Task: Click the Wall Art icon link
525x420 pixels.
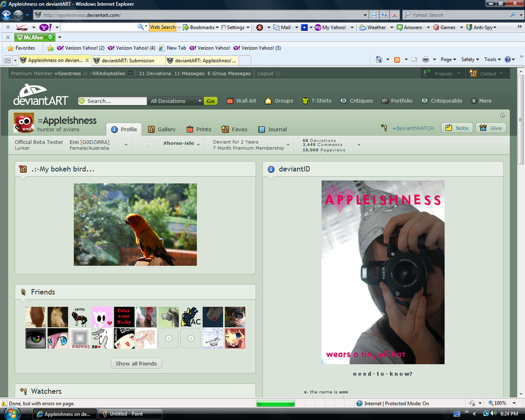Action: 242,101
